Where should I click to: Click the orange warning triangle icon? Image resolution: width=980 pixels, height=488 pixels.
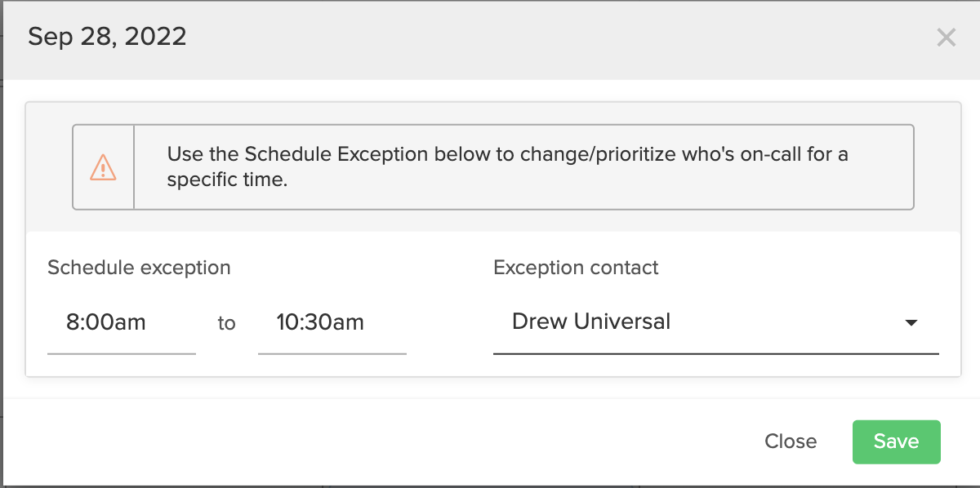(x=104, y=167)
